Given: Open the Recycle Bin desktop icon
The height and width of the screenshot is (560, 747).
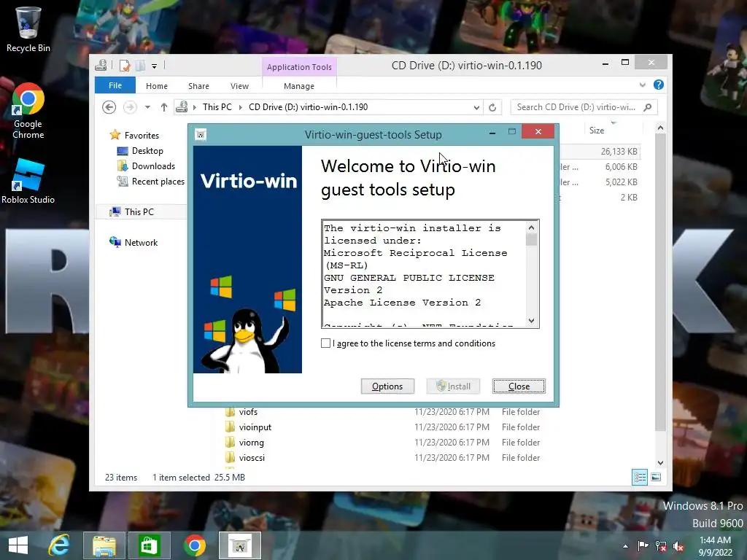Looking at the screenshot, I should [x=28, y=28].
